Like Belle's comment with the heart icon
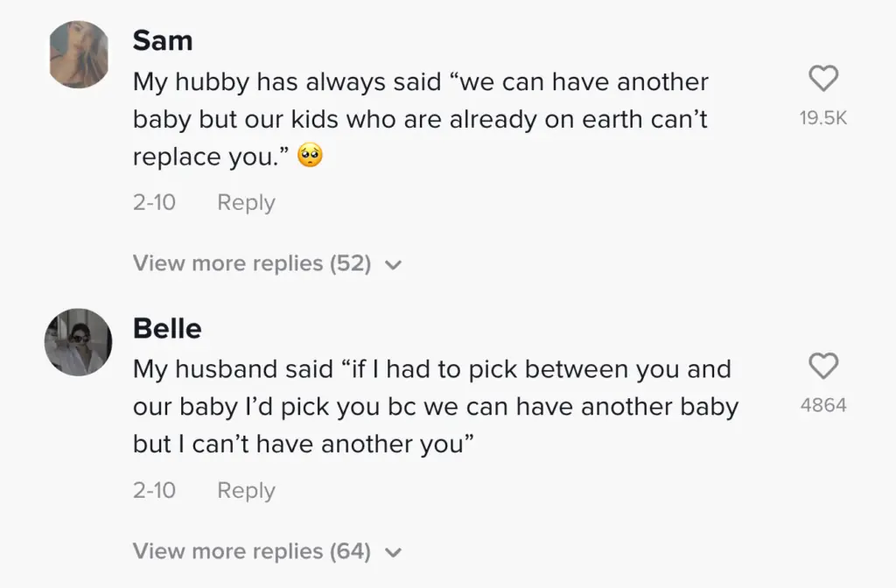The image size is (896, 588). point(822,367)
